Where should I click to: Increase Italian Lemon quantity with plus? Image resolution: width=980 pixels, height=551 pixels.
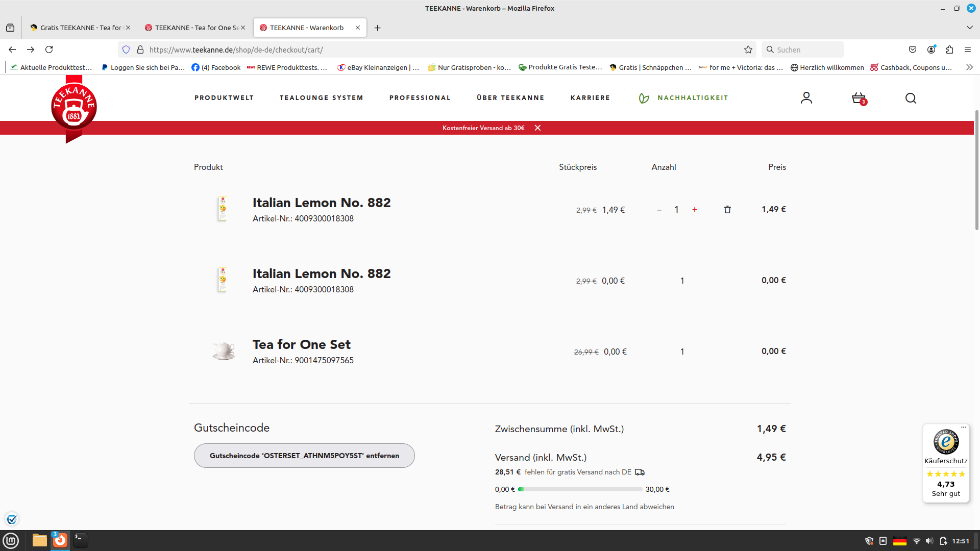tap(695, 210)
